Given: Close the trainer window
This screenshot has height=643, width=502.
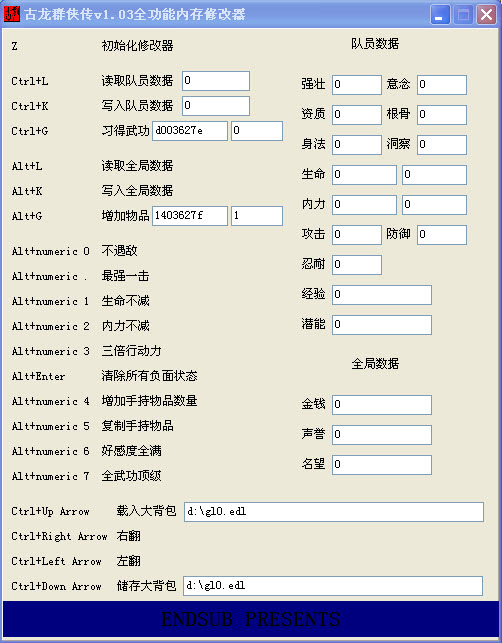Looking at the screenshot, I should click(486, 15).
